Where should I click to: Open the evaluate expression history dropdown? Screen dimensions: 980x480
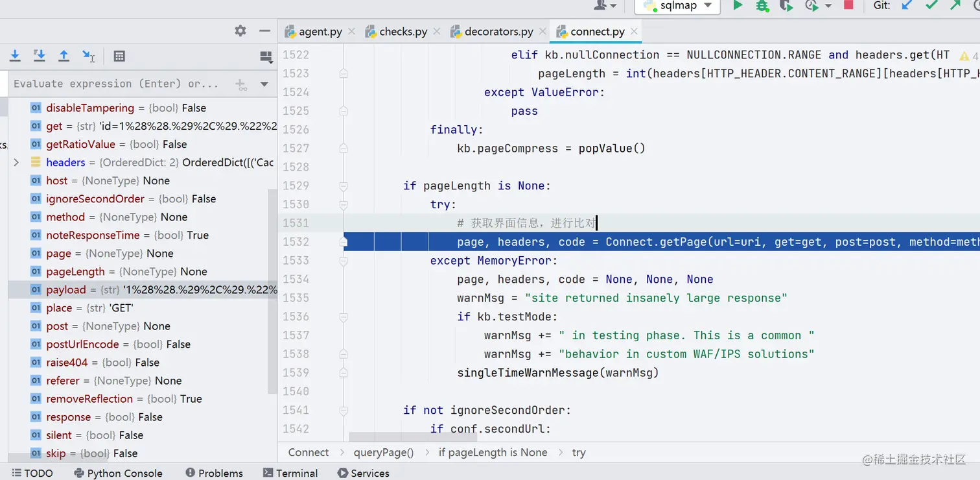click(264, 84)
